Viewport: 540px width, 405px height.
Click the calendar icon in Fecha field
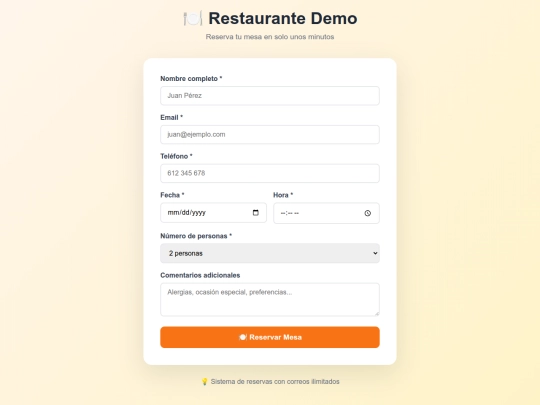(256, 212)
